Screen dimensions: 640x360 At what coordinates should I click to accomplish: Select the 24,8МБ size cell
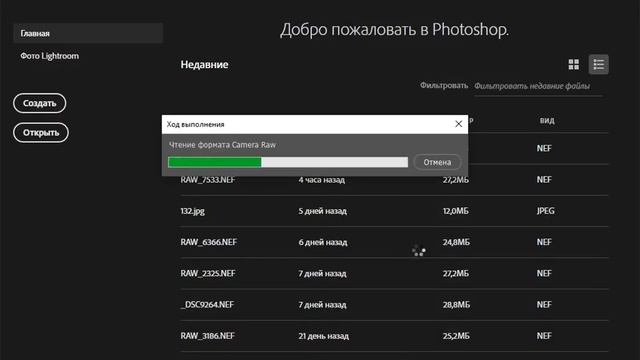coord(456,242)
